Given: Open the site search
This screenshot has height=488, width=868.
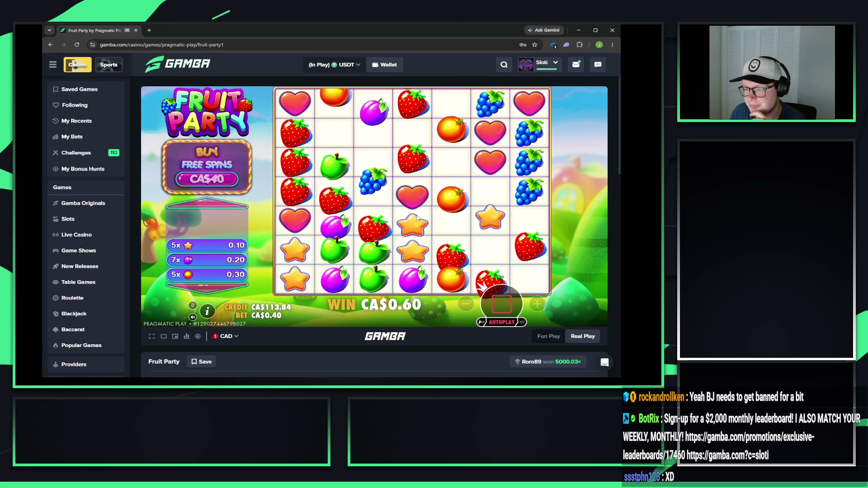Looking at the screenshot, I should [504, 65].
